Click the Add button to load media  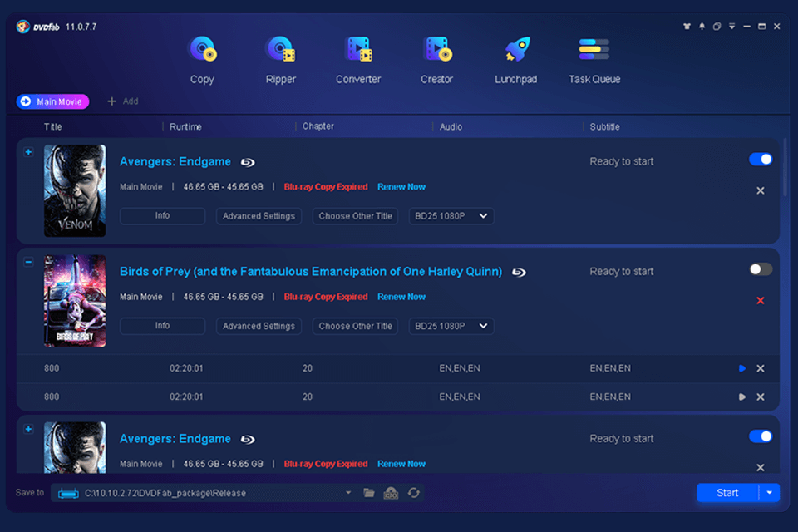tap(122, 101)
